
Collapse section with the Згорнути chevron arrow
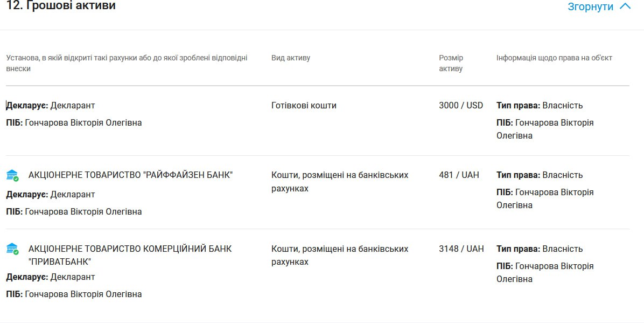pyautogui.click(x=625, y=6)
